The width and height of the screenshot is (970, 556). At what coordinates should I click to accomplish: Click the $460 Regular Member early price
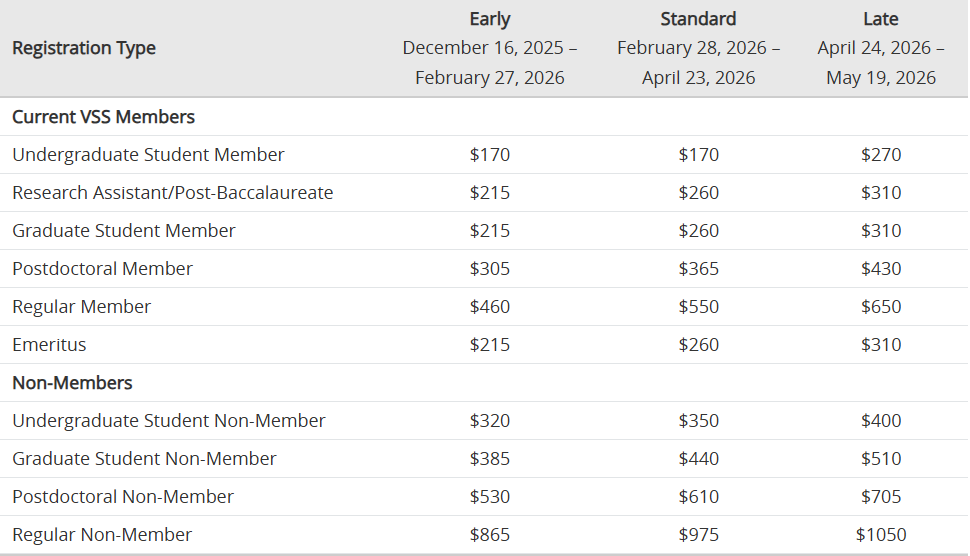pyautogui.click(x=490, y=307)
